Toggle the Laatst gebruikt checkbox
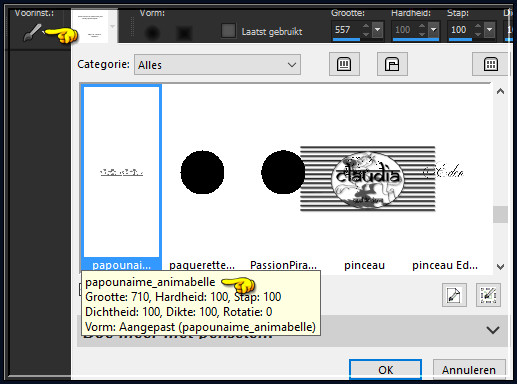 (228, 31)
